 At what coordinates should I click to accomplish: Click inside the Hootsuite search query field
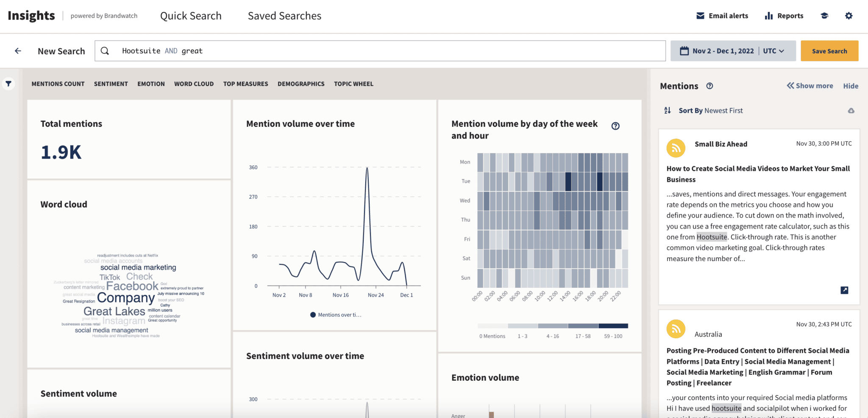click(339, 50)
